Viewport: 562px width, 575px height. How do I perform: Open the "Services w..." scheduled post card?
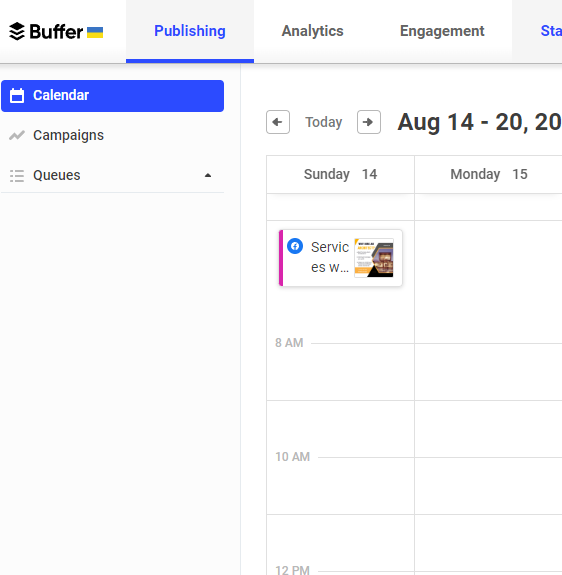[341, 258]
